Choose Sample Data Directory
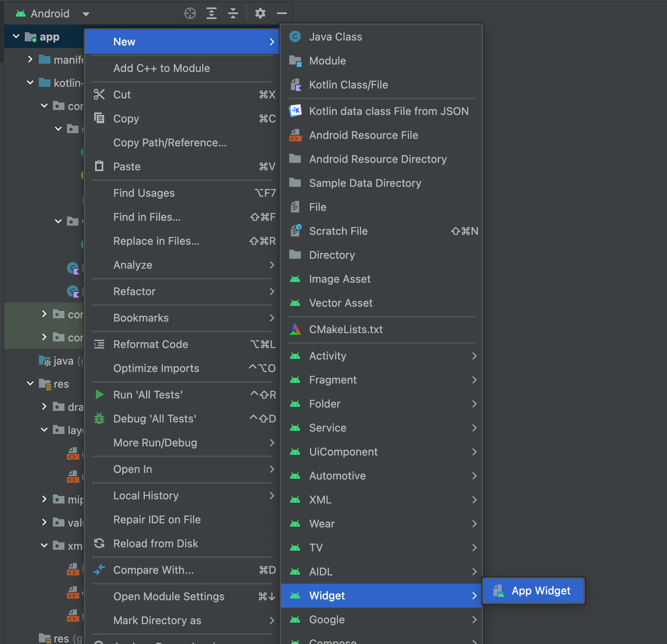 click(381, 183)
